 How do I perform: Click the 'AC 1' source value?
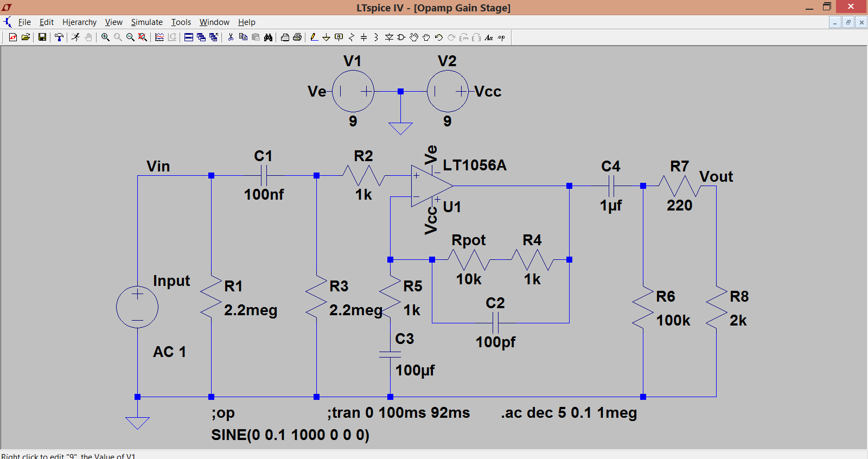[169, 352]
